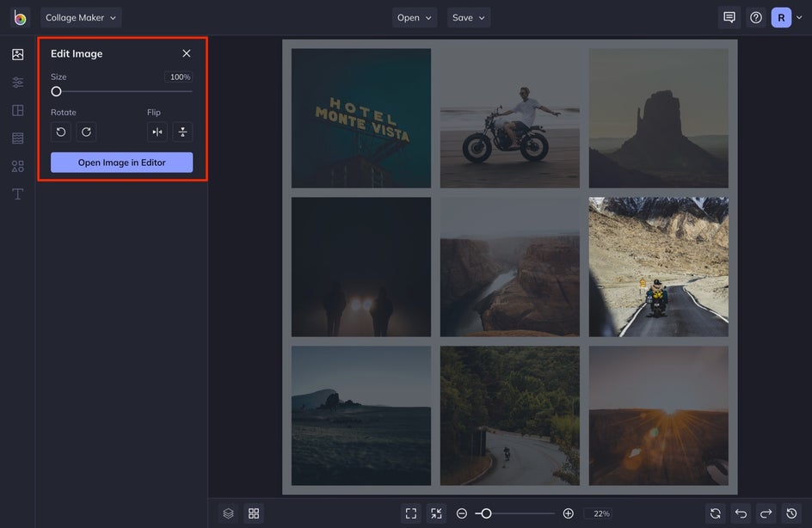Viewport: 812px width, 528px height.
Task: Expand the Collage Maker dropdown
Action: pyautogui.click(x=81, y=17)
